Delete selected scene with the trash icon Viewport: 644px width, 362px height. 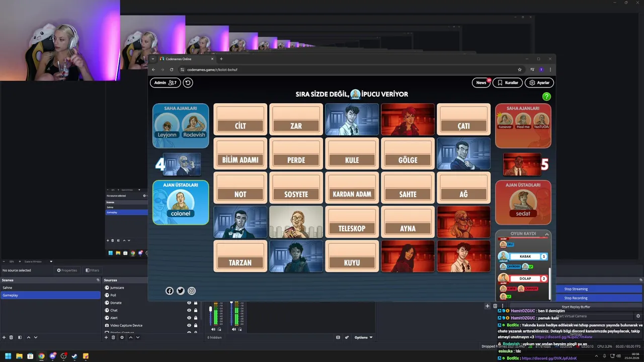pyautogui.click(x=12, y=337)
